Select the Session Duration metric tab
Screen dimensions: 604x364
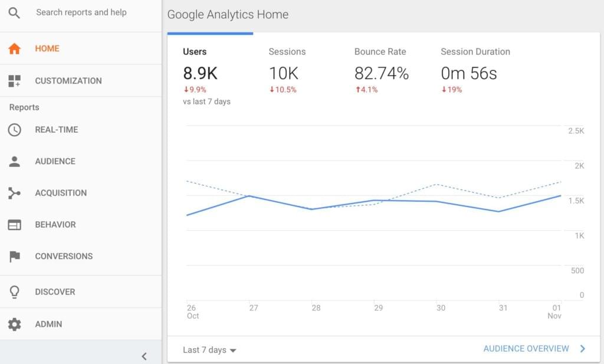(475, 73)
